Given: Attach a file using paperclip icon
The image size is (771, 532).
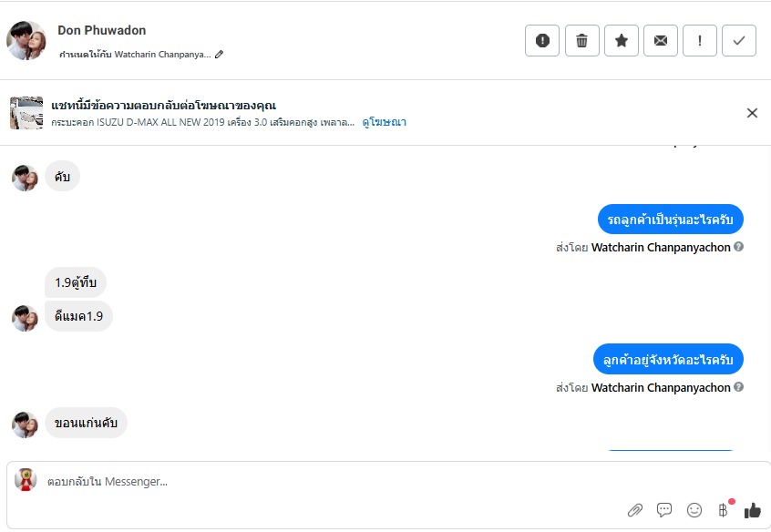Looking at the screenshot, I should [635, 510].
